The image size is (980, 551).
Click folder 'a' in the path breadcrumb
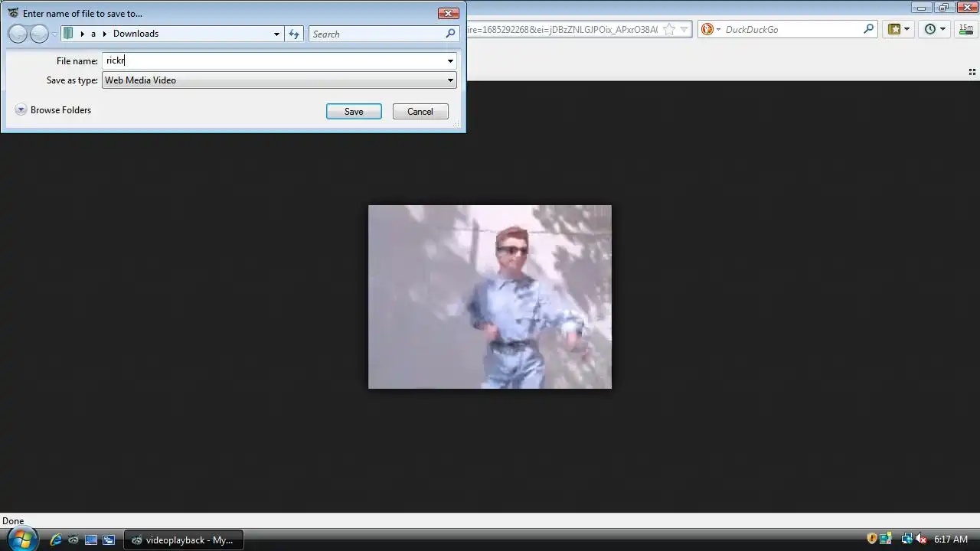tap(93, 34)
